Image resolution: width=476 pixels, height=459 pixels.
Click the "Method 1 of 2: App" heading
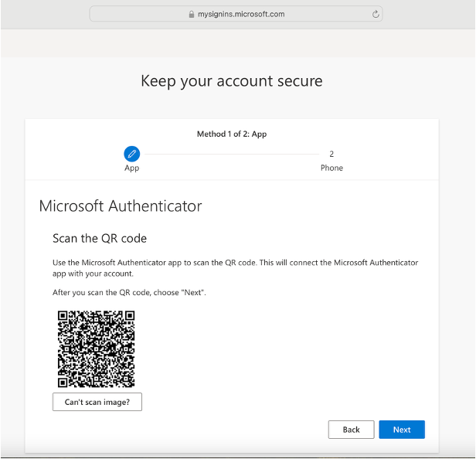click(232, 134)
